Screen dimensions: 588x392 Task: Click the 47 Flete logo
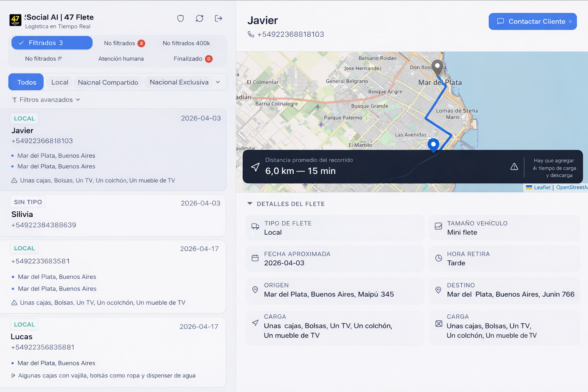pos(15,20)
